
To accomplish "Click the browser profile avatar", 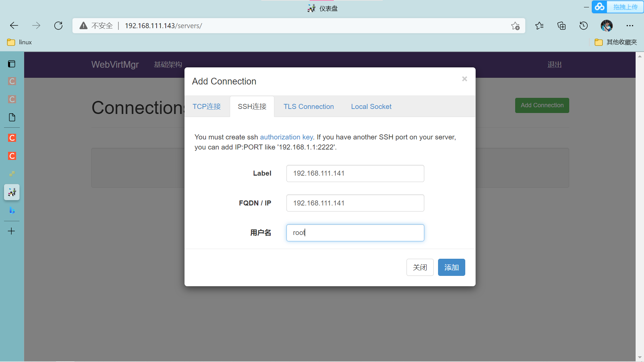I will pos(607,25).
